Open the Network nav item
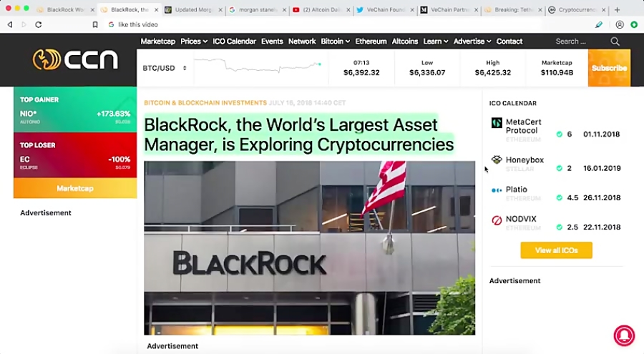This screenshot has height=354, width=644. pos(302,41)
